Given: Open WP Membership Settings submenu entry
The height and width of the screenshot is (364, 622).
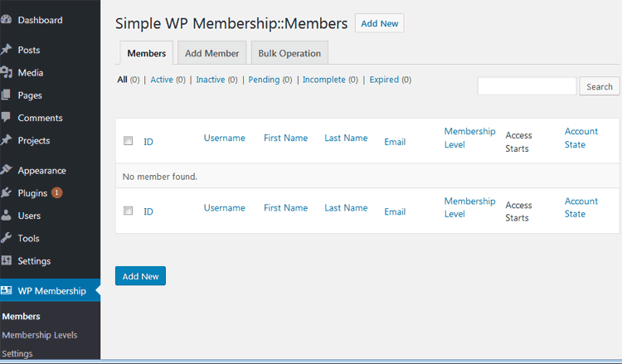Looking at the screenshot, I should point(17,353).
